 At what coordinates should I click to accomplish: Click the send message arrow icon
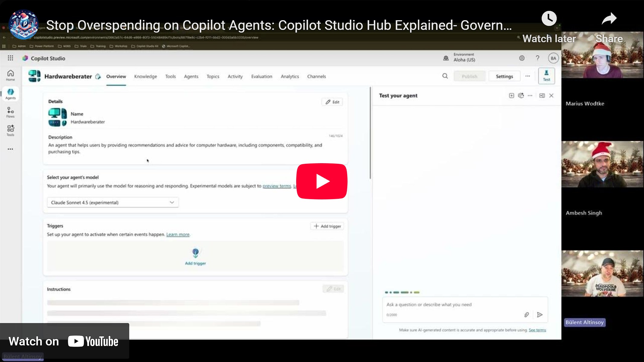[540, 315]
